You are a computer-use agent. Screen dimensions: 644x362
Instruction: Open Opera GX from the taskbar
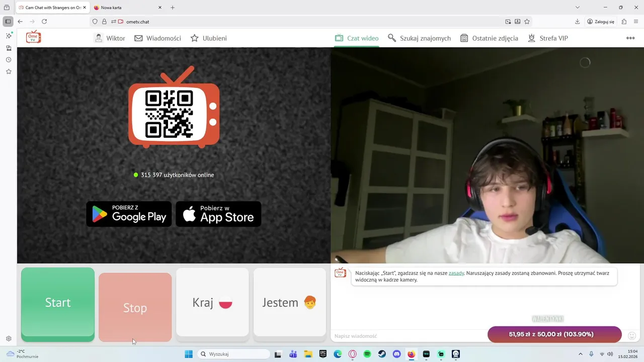coord(352,354)
